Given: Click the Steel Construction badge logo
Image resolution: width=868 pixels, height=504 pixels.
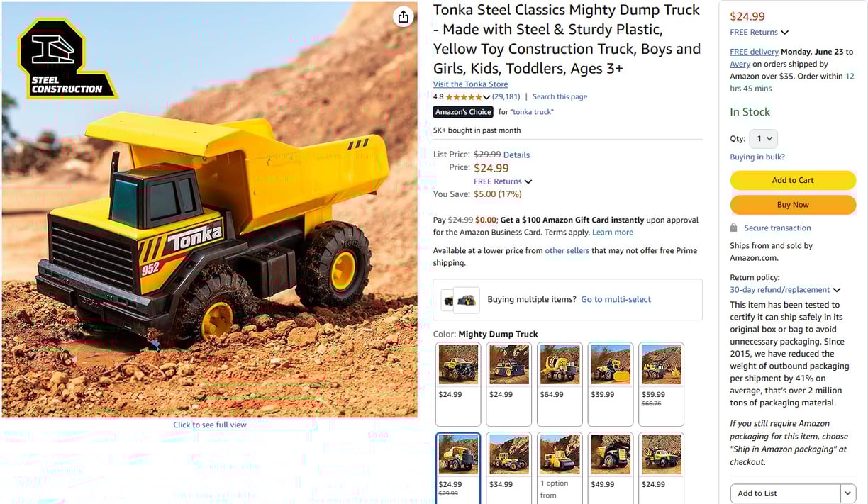Looking at the screenshot, I should [66, 59].
